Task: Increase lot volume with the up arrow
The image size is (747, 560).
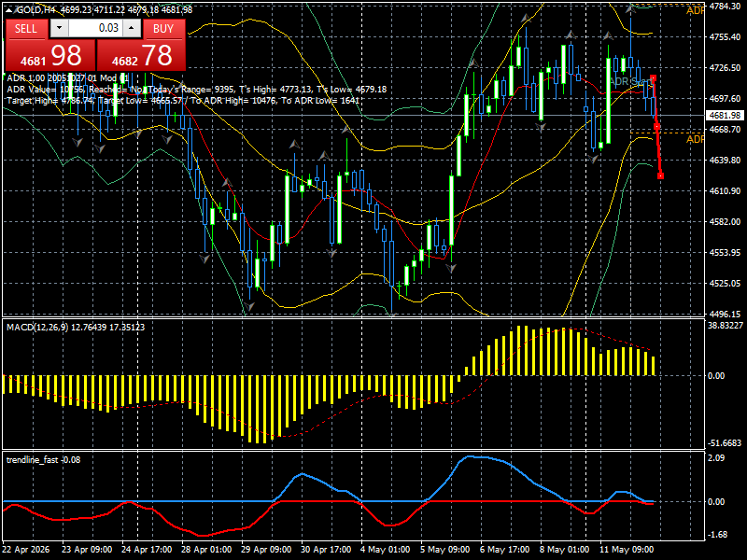Action: pyautogui.click(x=132, y=28)
